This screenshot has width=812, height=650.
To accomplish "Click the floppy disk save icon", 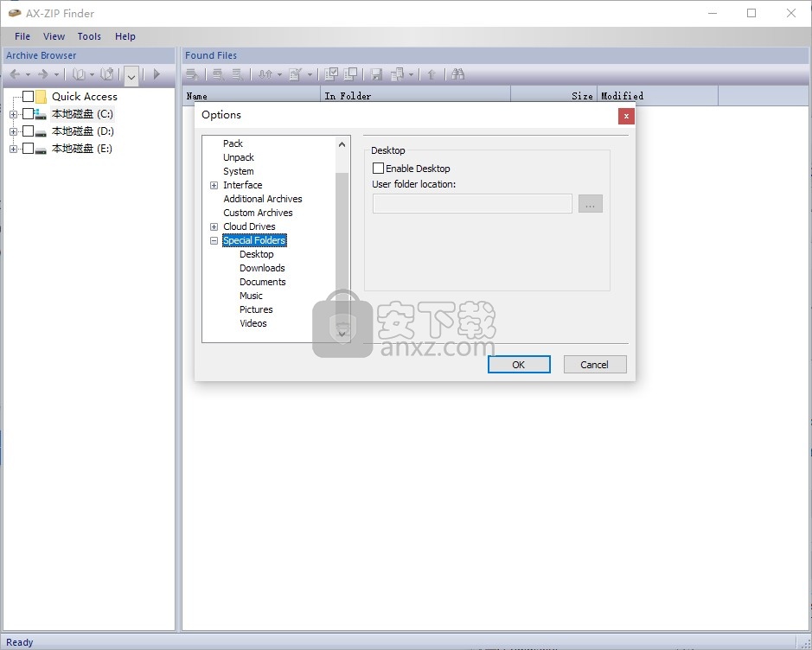I will 376,74.
